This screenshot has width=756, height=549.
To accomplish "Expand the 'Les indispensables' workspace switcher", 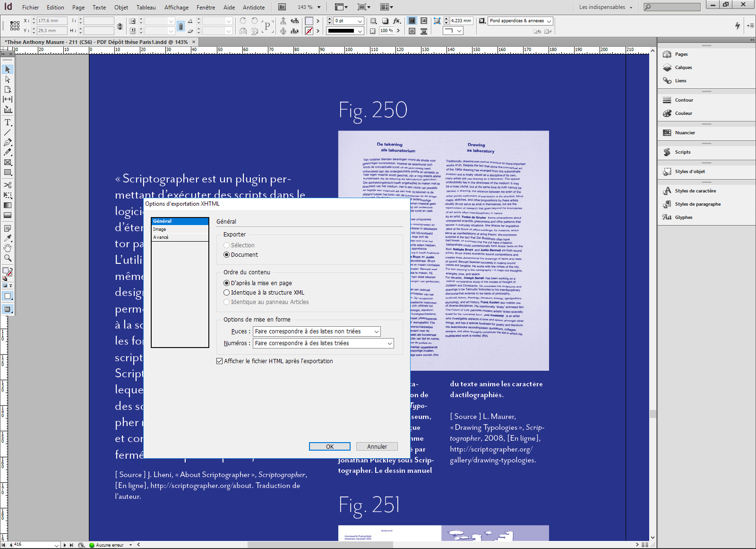I will pyautogui.click(x=605, y=7).
